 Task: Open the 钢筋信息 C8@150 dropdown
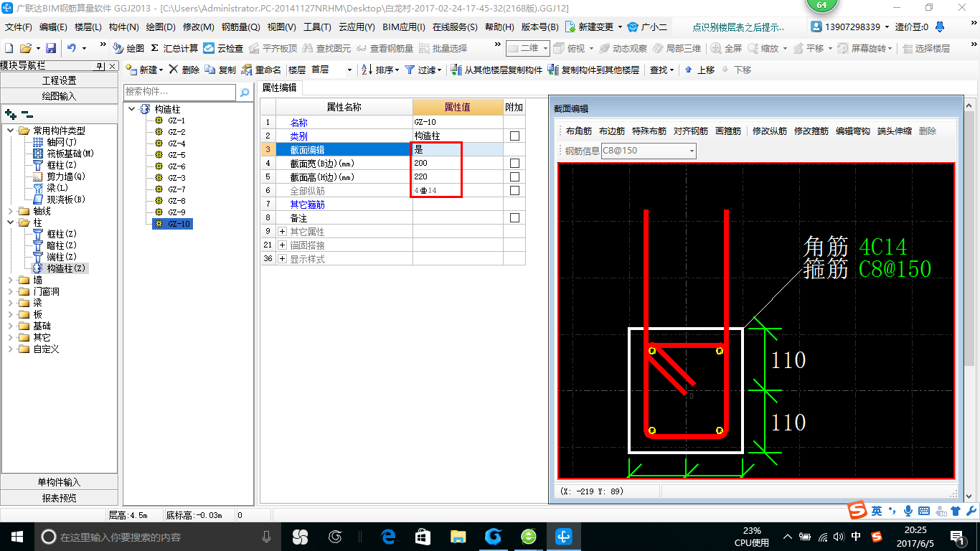tap(692, 151)
